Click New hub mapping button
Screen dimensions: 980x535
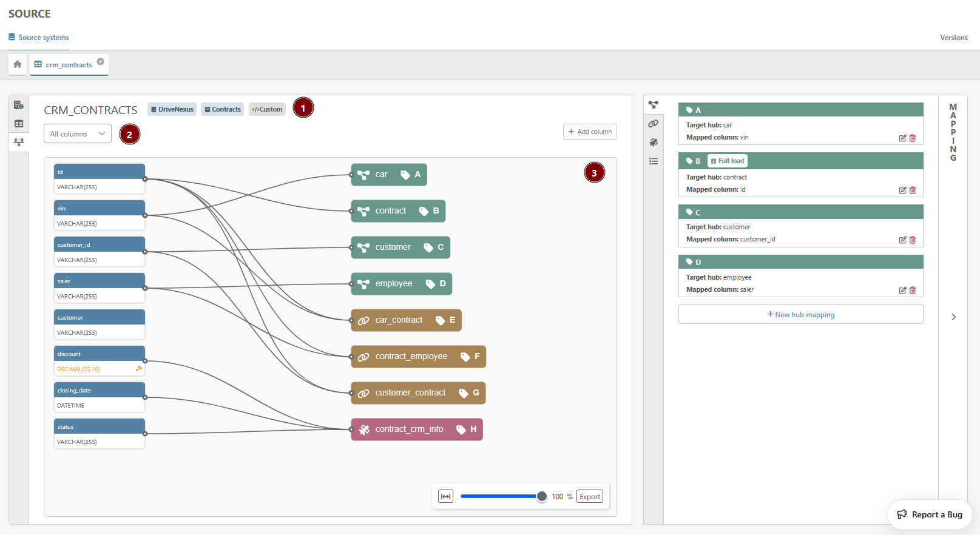coord(800,315)
